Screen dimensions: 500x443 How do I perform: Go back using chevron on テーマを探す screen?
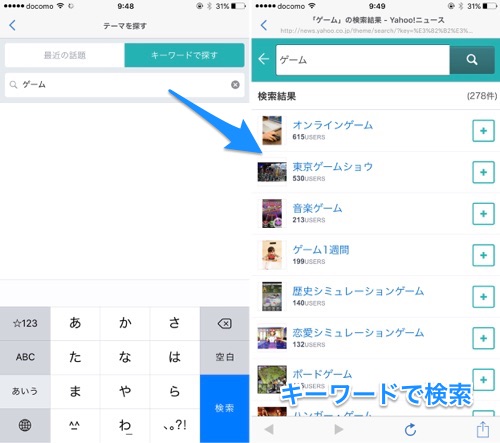click(12, 25)
